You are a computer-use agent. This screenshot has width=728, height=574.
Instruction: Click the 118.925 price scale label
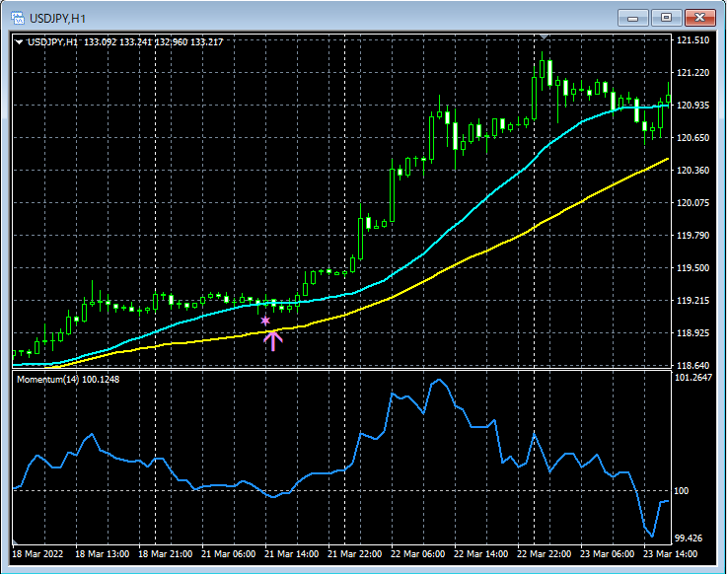[x=693, y=333]
